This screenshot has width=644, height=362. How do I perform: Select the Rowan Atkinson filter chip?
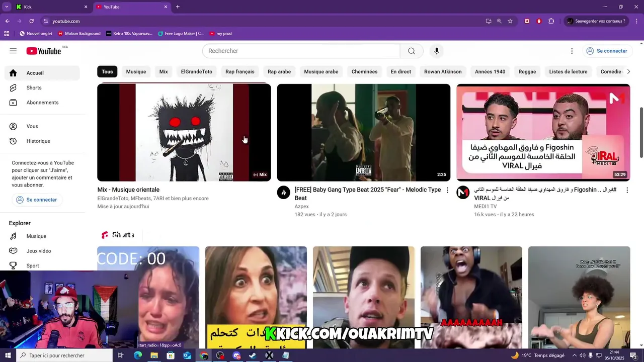click(443, 71)
